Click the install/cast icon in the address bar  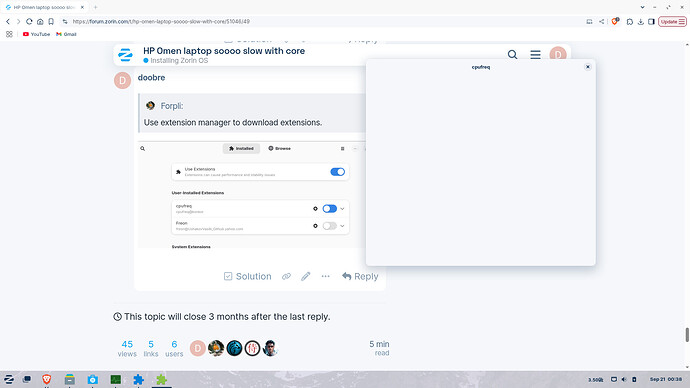(x=589, y=21)
